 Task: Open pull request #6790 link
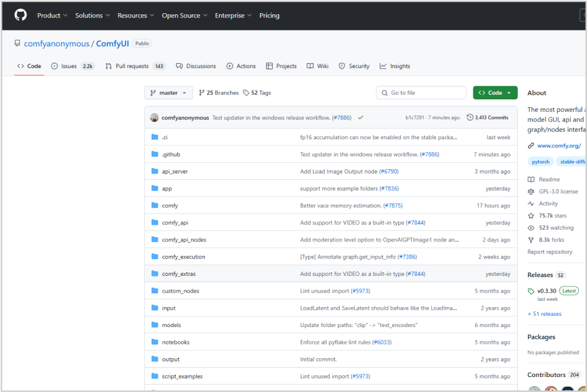pos(388,171)
